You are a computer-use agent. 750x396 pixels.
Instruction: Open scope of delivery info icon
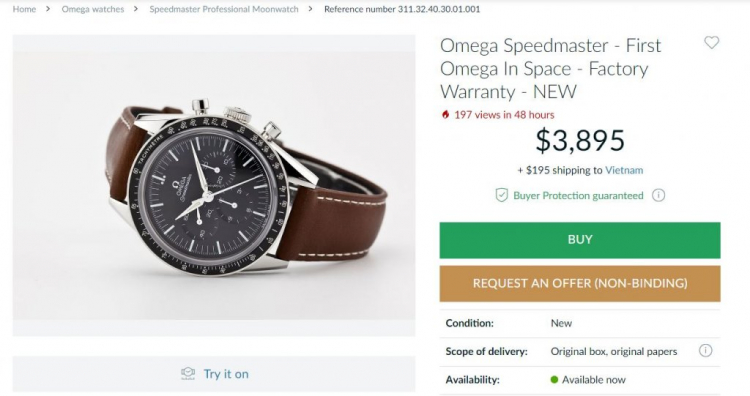[x=706, y=351]
